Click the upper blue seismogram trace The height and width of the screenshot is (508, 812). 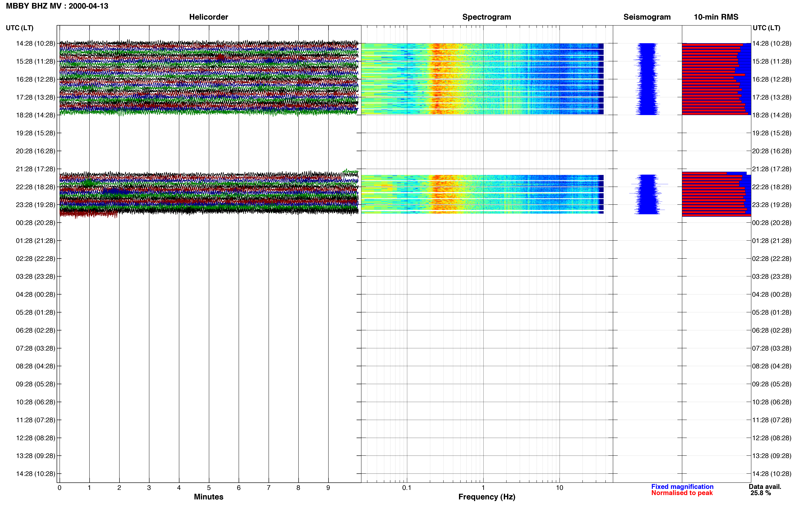click(x=647, y=79)
